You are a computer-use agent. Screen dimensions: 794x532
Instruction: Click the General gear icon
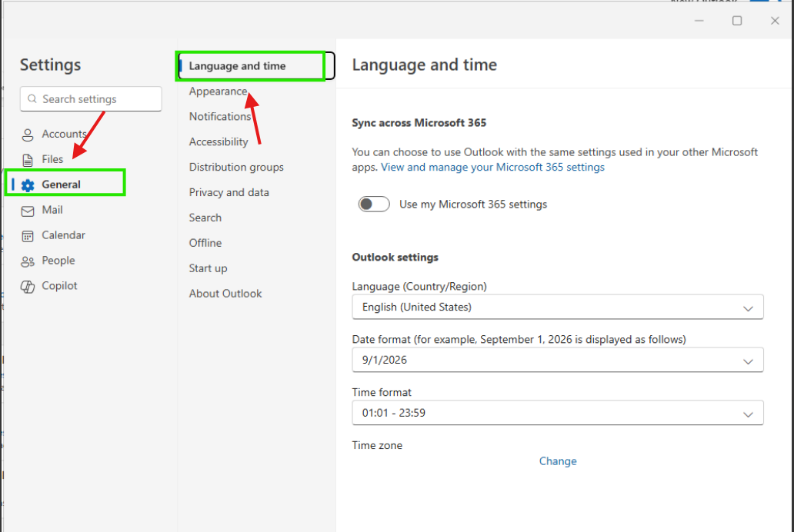click(x=28, y=185)
